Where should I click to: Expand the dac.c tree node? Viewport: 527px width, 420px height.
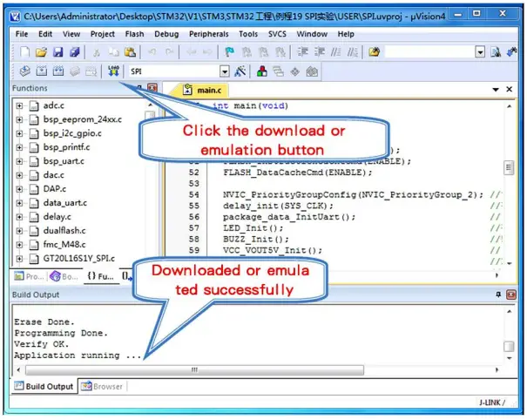(x=19, y=175)
